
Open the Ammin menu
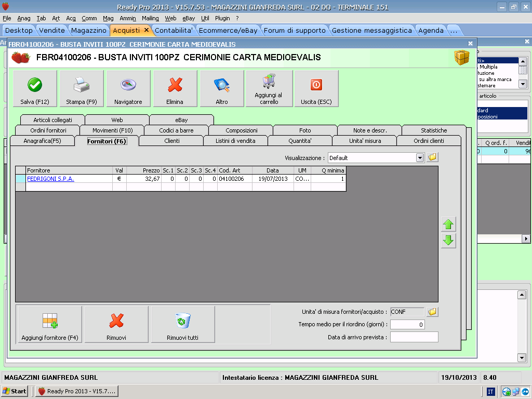128,18
